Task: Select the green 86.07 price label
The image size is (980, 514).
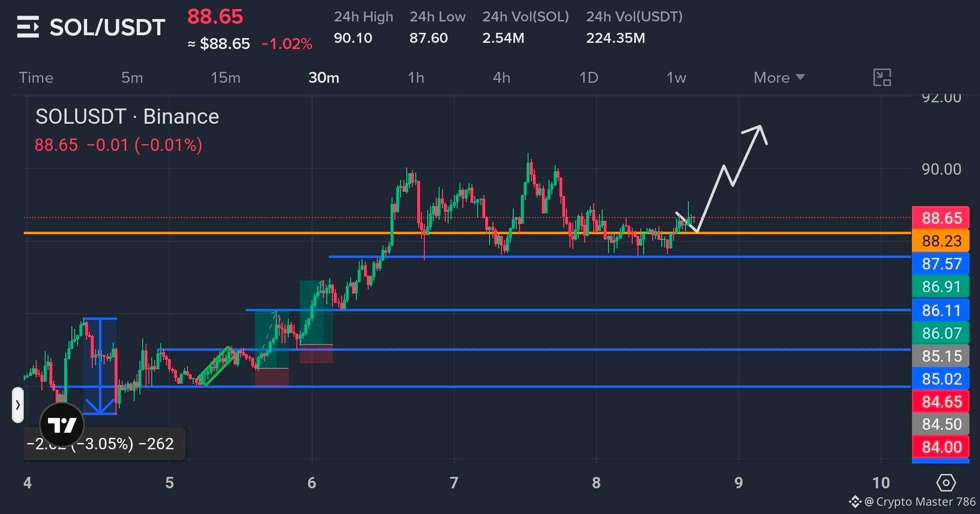Action: click(941, 333)
